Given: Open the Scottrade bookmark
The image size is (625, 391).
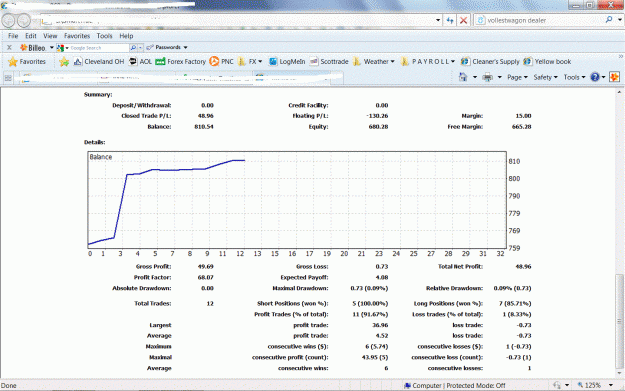Looking at the screenshot, I should click(329, 62).
